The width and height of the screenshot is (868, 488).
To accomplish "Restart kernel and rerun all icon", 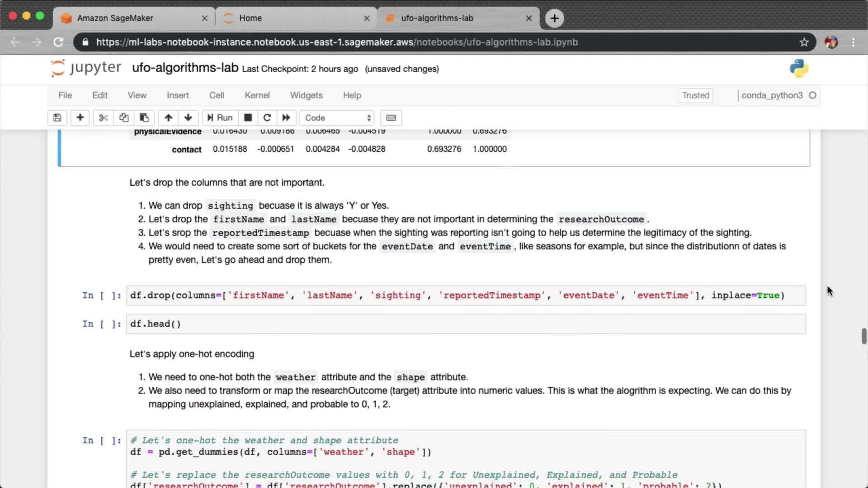I will click(286, 118).
